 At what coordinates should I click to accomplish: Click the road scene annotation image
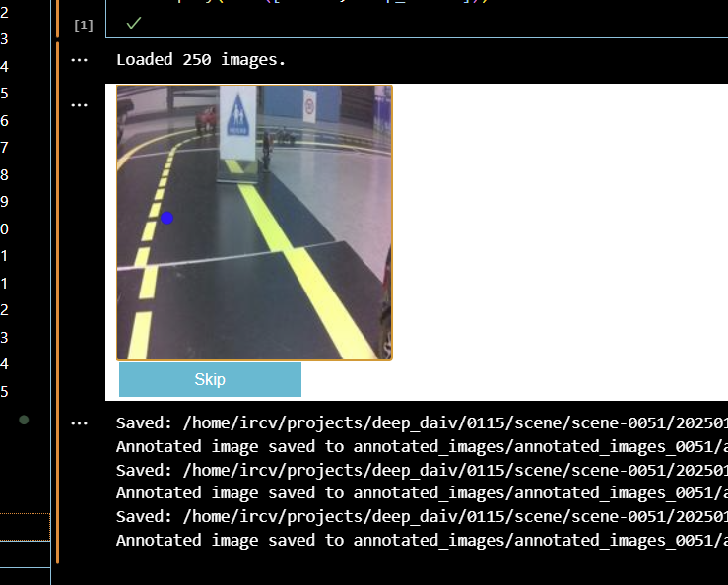pos(254,223)
